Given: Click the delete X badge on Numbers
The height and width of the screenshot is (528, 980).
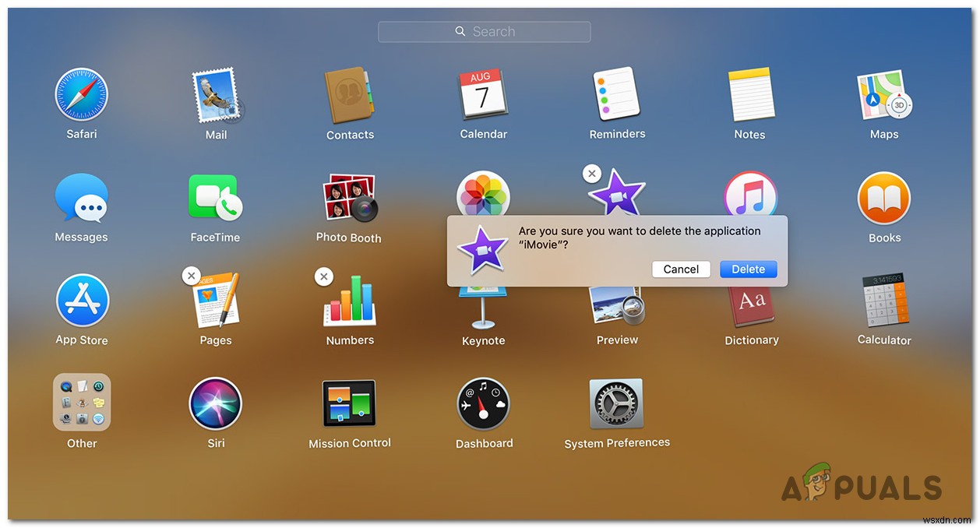Looking at the screenshot, I should pyautogui.click(x=324, y=276).
